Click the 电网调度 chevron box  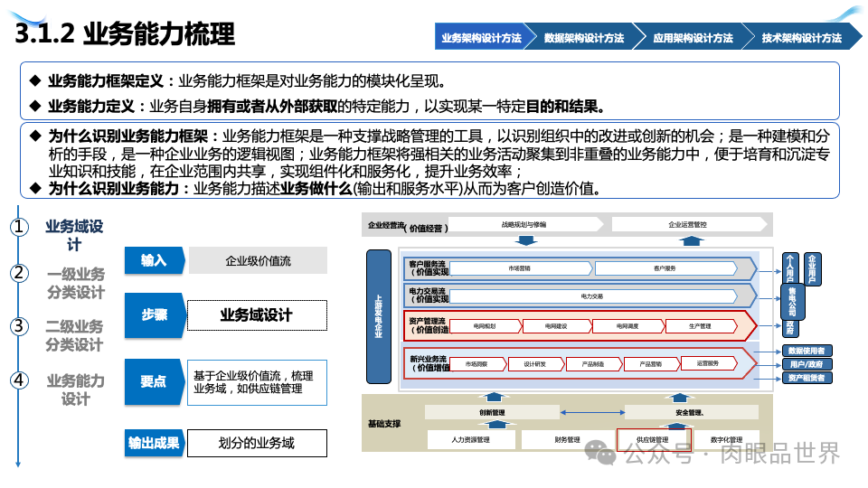pos(627,326)
